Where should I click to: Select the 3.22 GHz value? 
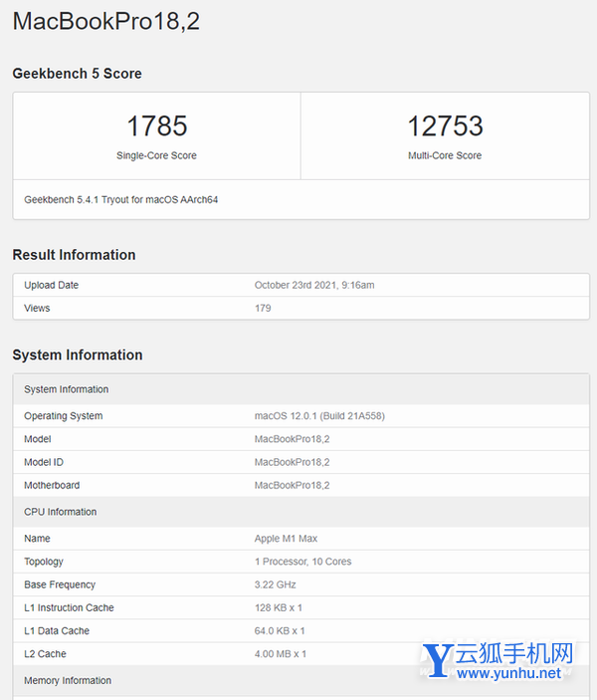click(x=276, y=584)
